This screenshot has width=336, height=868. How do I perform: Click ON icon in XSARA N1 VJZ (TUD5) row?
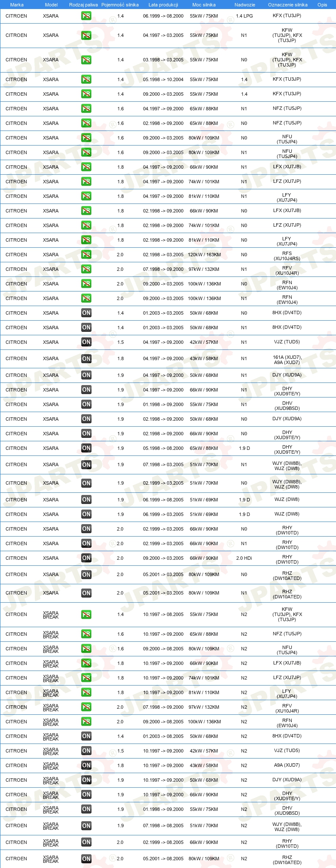pos(86,342)
